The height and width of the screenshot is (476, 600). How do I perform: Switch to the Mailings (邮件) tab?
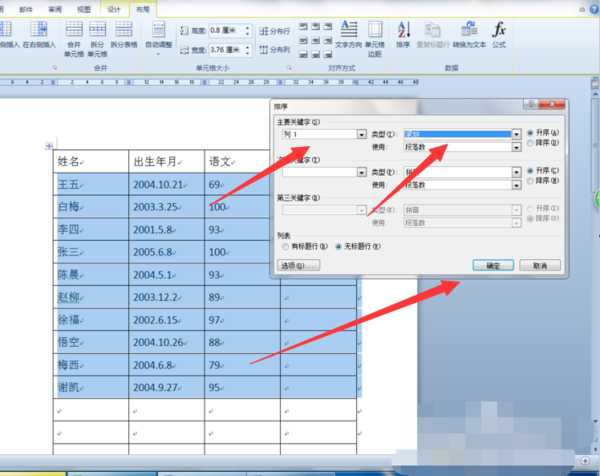tap(26, 9)
